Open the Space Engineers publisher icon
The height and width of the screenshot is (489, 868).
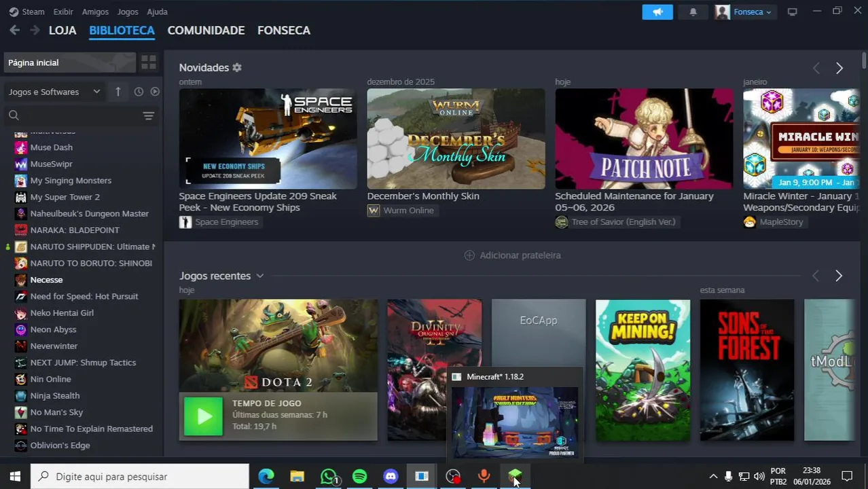pyautogui.click(x=185, y=222)
